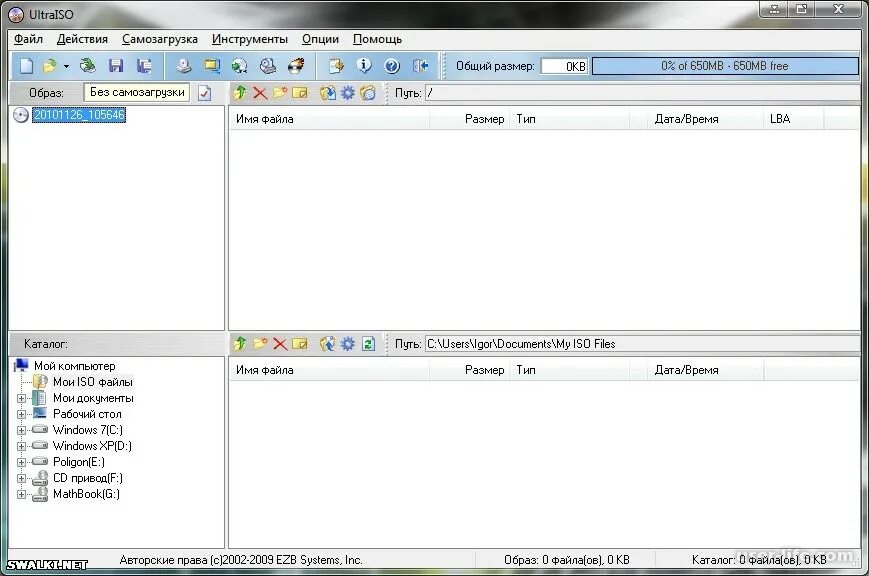Create new folder in the Каталог toolbar
This screenshot has height=576, width=869.
pyautogui.click(x=259, y=344)
